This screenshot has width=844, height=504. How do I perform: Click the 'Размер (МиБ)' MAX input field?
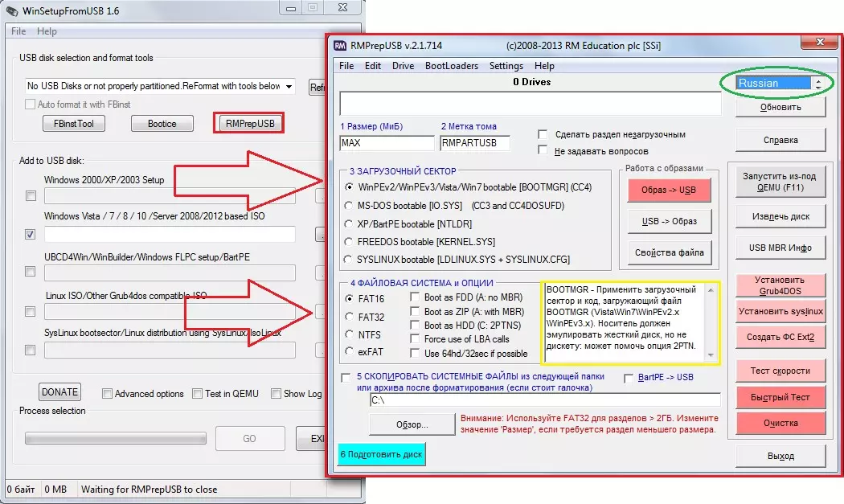(387, 143)
